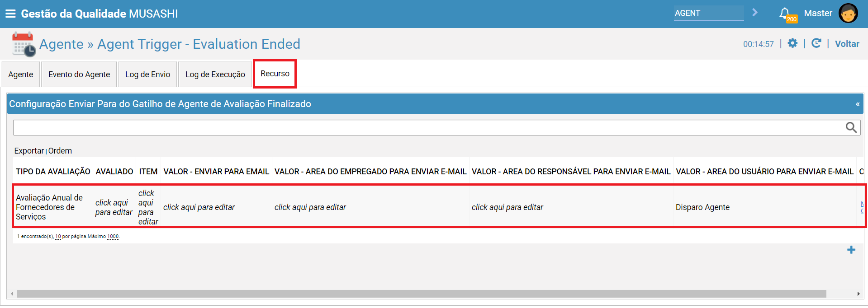Edit the AVALIADO cell

(114, 207)
